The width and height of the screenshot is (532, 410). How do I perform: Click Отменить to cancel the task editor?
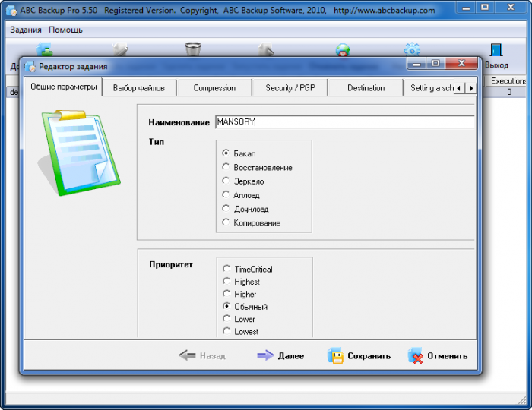click(x=438, y=355)
